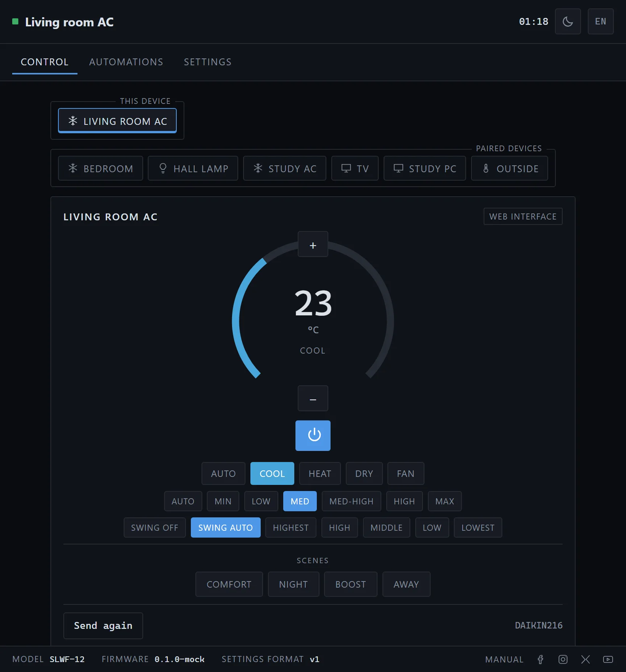The width and height of the screenshot is (626, 672).
Task: Open the Web Interface link
Action: (x=523, y=216)
